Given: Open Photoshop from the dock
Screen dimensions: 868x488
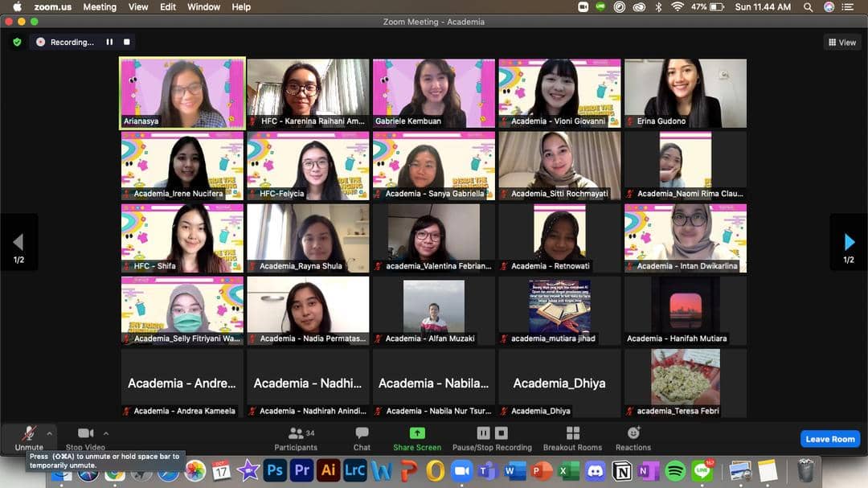Looking at the screenshot, I should pyautogui.click(x=275, y=470).
